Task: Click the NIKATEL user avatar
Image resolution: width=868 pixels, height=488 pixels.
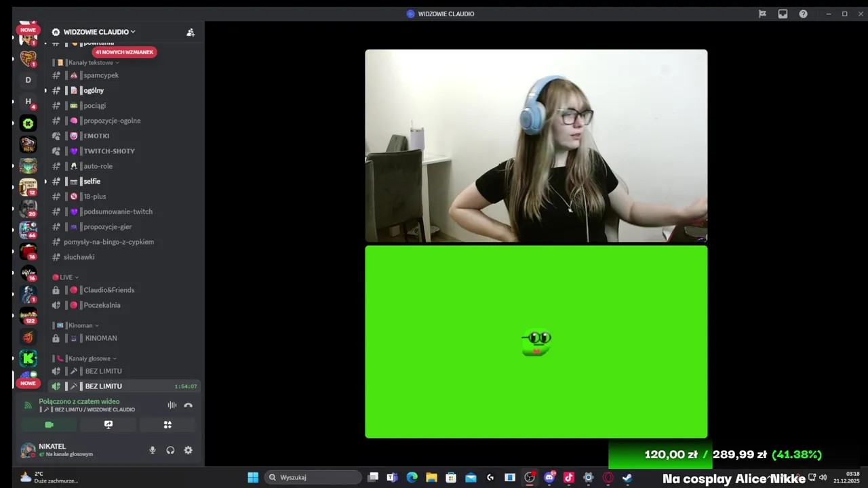Action: [28, 450]
